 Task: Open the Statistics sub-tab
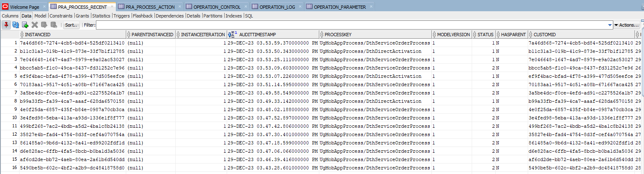(101, 16)
